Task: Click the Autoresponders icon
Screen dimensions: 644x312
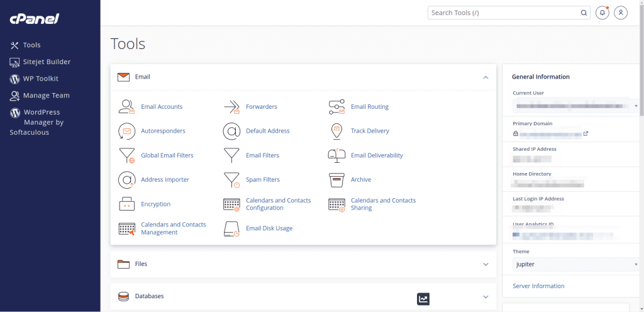Action: (x=126, y=131)
